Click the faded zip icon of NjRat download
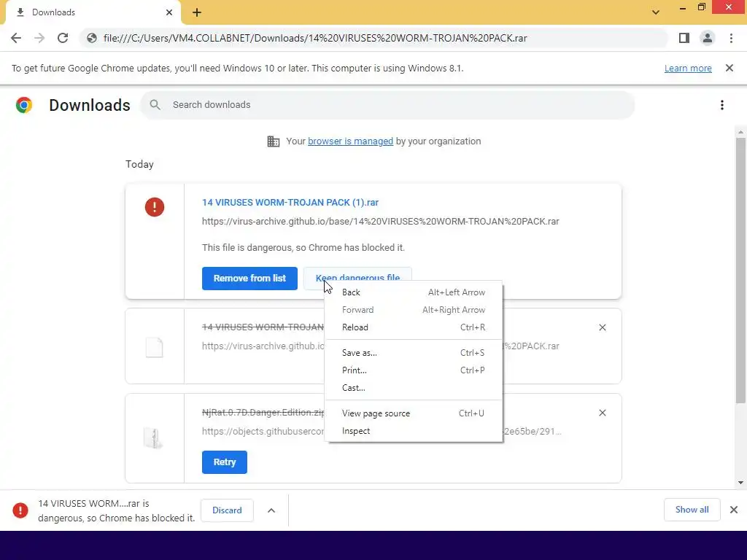This screenshot has width=747, height=560. (153, 438)
